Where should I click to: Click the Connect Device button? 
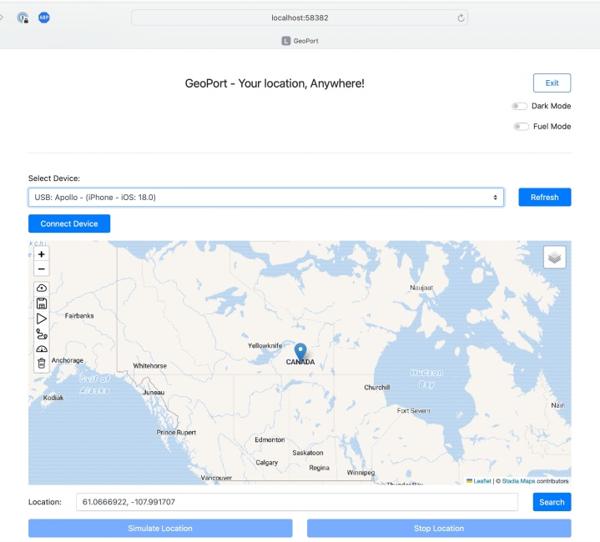69,223
